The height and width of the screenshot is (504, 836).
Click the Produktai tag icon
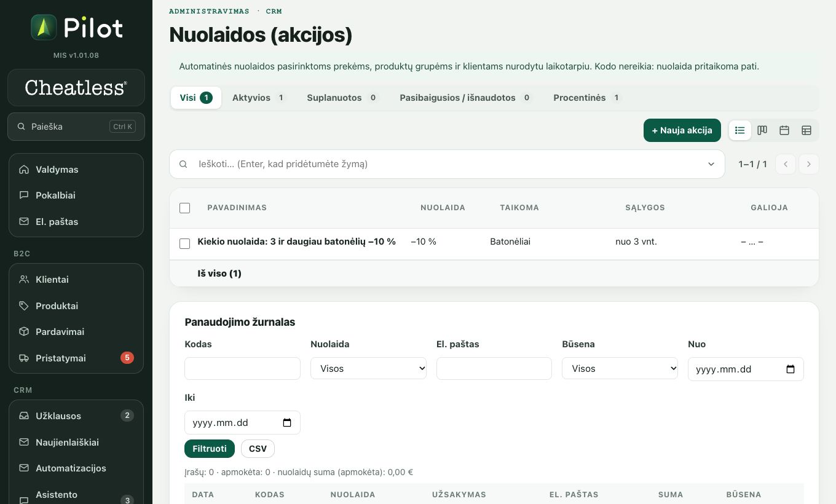tap(24, 305)
